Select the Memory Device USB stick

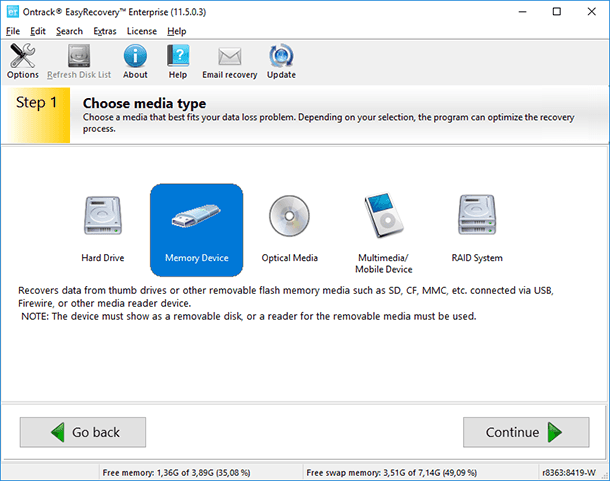196,230
